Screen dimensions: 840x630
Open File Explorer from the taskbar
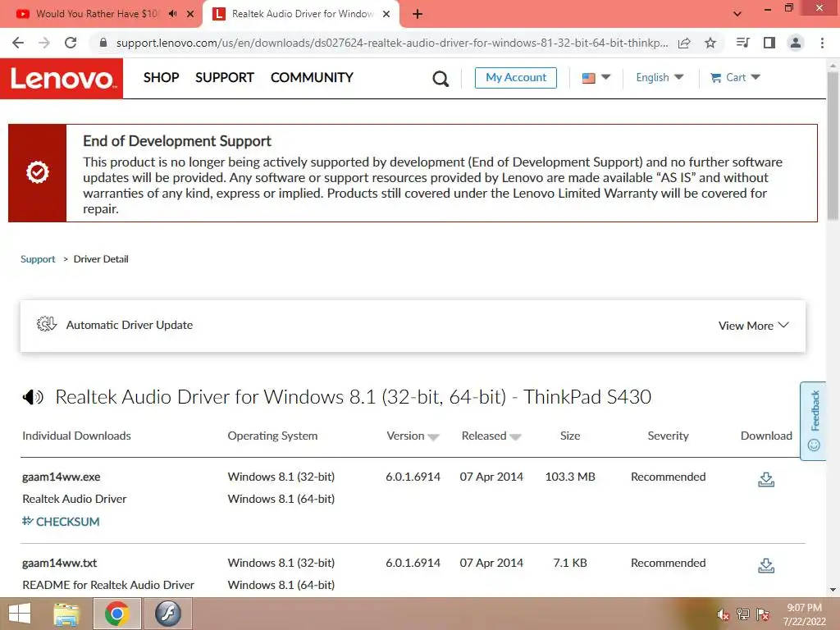coord(66,614)
